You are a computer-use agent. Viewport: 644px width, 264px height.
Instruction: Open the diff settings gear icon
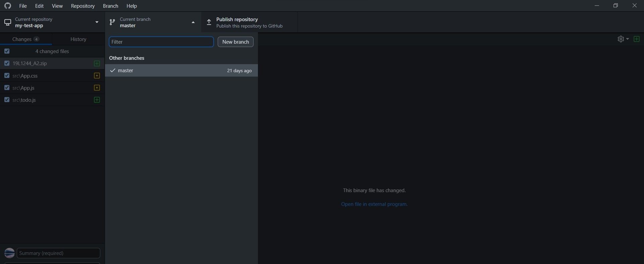tap(621, 39)
